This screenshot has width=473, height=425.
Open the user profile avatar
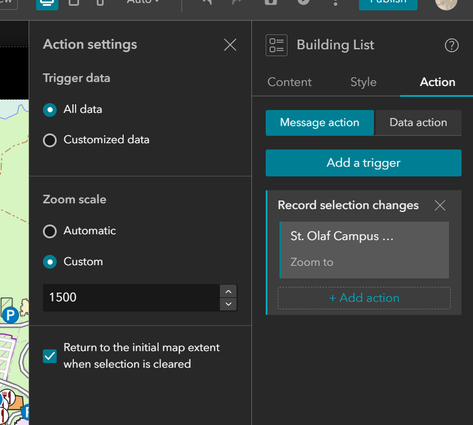446,3
